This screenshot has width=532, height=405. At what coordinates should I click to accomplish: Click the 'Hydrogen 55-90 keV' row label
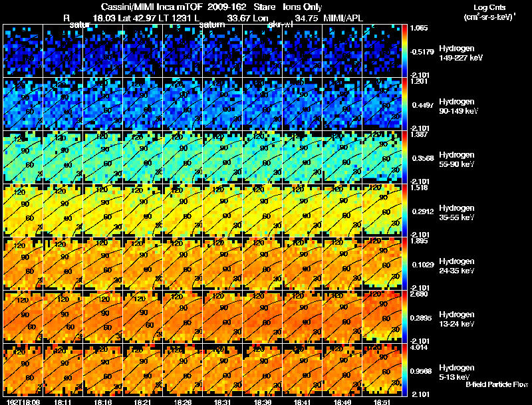[457, 160]
